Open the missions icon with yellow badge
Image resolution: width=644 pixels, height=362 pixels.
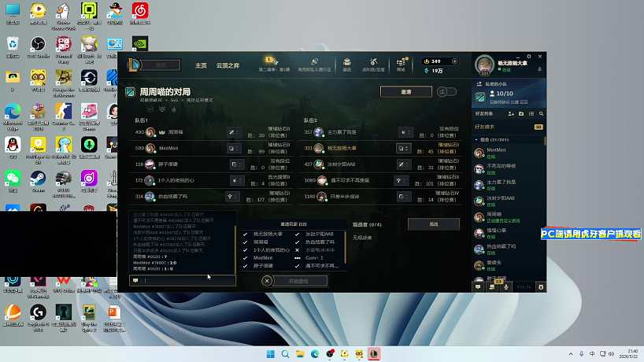click(x=492, y=286)
